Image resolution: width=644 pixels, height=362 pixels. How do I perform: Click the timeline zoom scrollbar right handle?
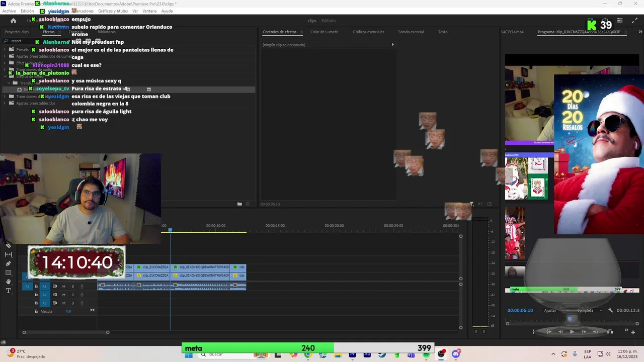tap(107, 332)
